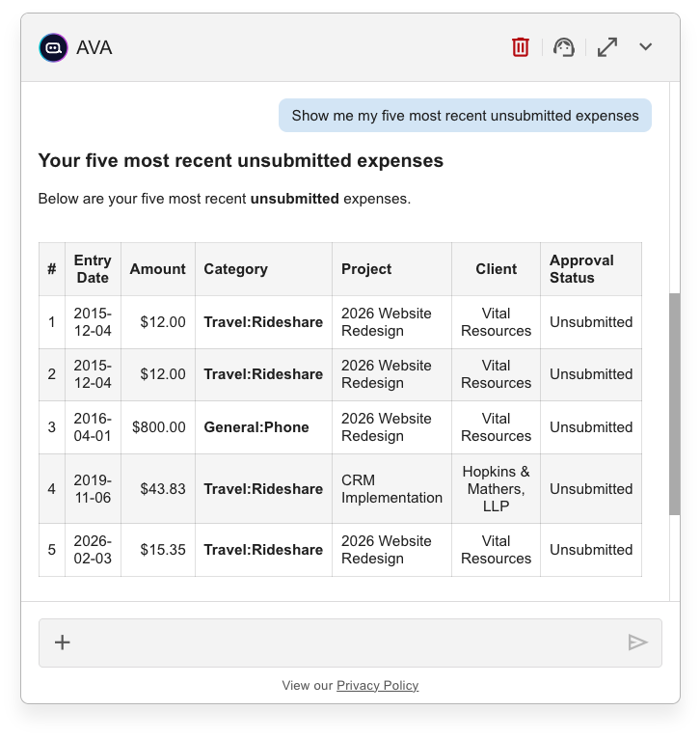Expand the chat window with arrows icon
This screenshot has height=738, width=700.
click(x=607, y=46)
